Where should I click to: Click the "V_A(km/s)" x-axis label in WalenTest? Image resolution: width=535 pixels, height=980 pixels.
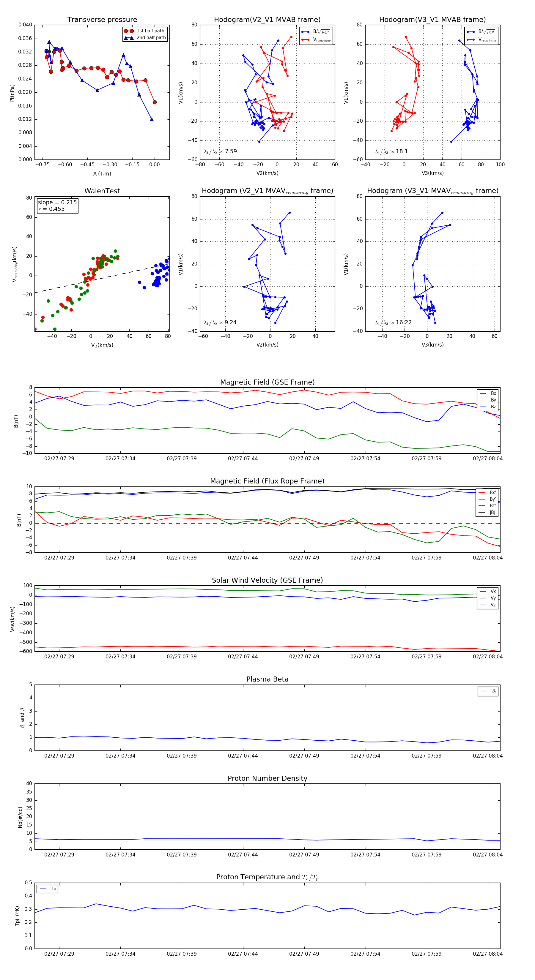(102, 345)
